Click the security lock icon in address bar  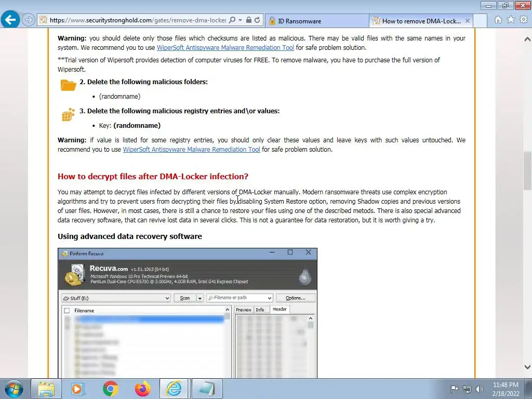[249, 20]
